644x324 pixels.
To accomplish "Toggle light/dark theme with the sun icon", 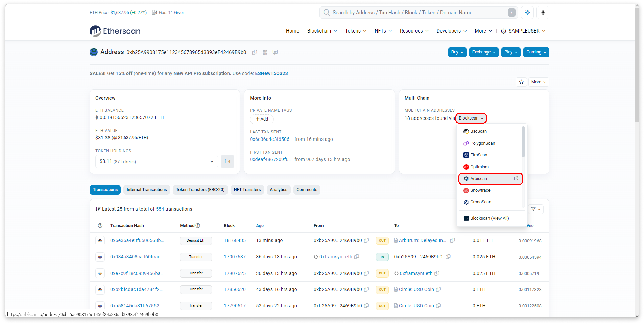I will tap(527, 12).
